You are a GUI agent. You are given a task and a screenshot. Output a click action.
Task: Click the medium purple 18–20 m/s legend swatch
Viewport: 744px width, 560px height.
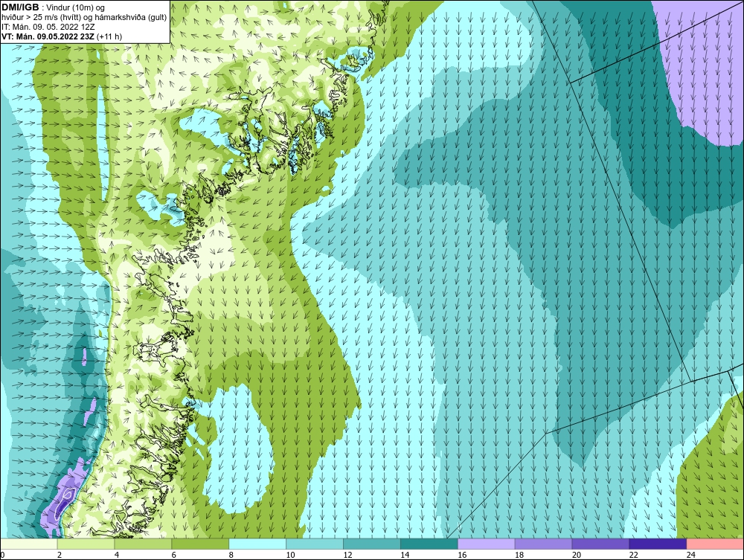543,544
